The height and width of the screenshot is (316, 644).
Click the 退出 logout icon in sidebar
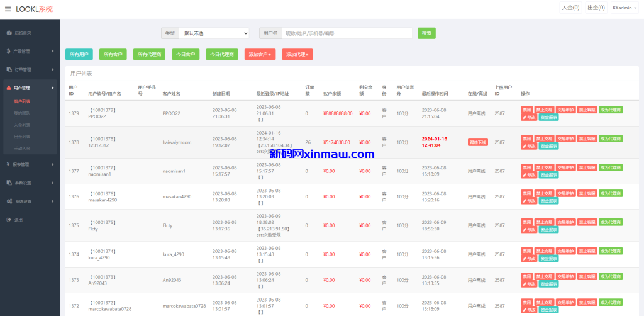tap(9, 220)
